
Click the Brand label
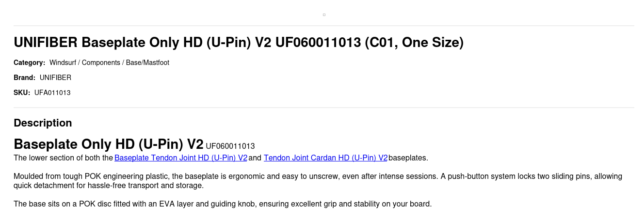24,78
